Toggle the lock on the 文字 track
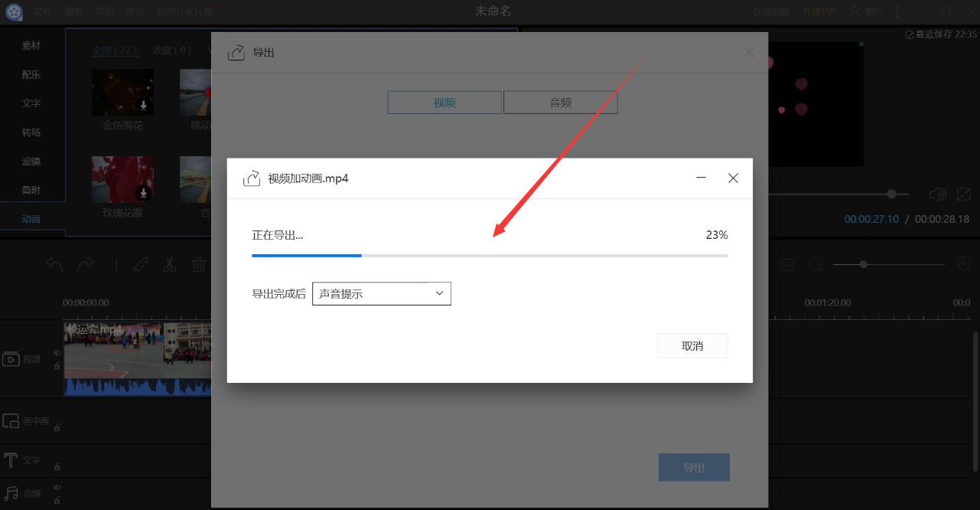 [57, 466]
